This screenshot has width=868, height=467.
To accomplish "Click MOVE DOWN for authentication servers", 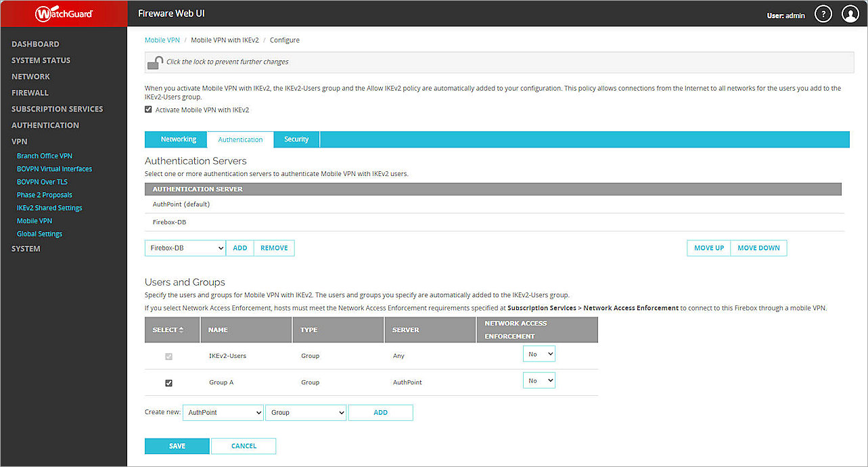I will click(758, 248).
